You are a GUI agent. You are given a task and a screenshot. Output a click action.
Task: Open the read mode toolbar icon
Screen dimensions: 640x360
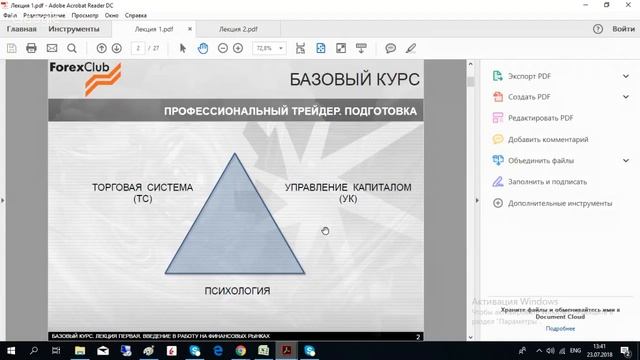pyautogui.click(x=361, y=48)
